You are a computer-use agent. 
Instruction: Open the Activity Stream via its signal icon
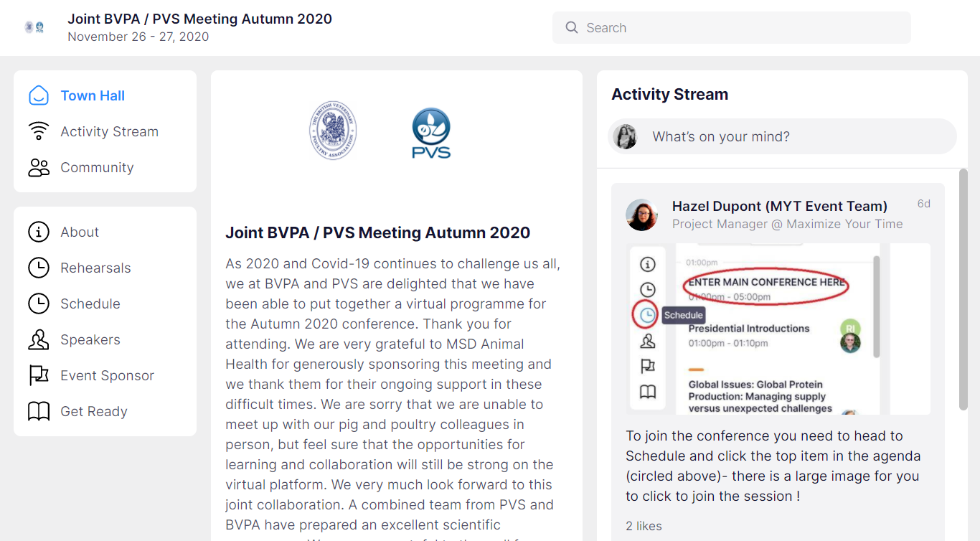(38, 131)
